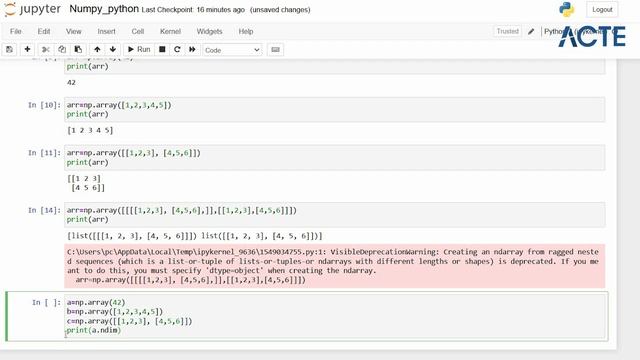Move selected cell up arrow
The width and height of the screenshot is (640, 360).
coord(97,49)
